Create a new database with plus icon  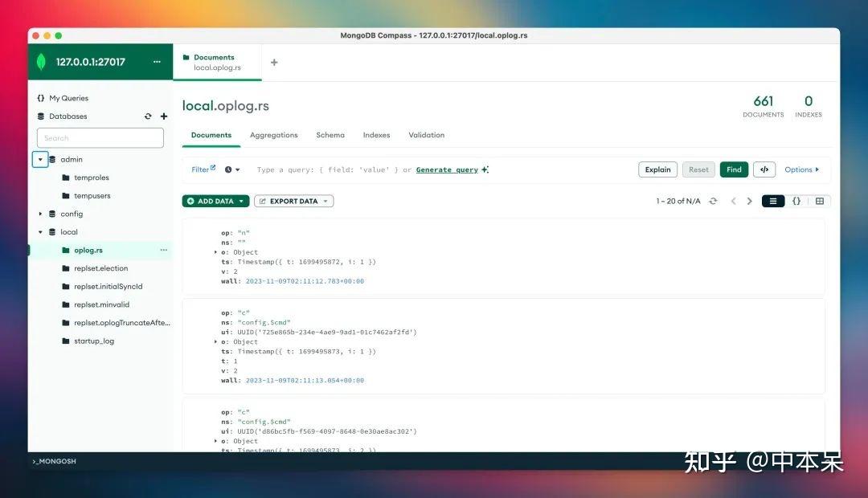pos(164,116)
